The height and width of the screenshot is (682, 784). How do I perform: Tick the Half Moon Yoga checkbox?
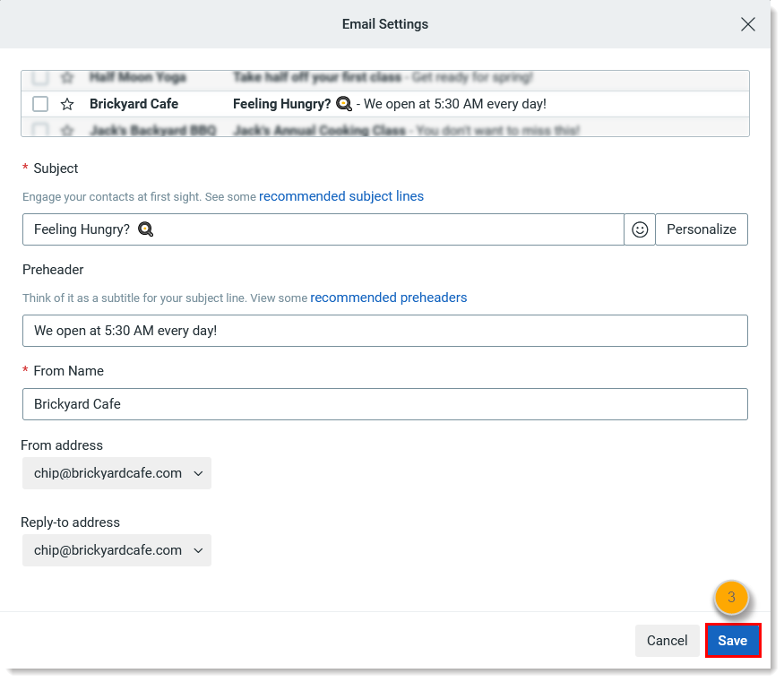coord(40,78)
